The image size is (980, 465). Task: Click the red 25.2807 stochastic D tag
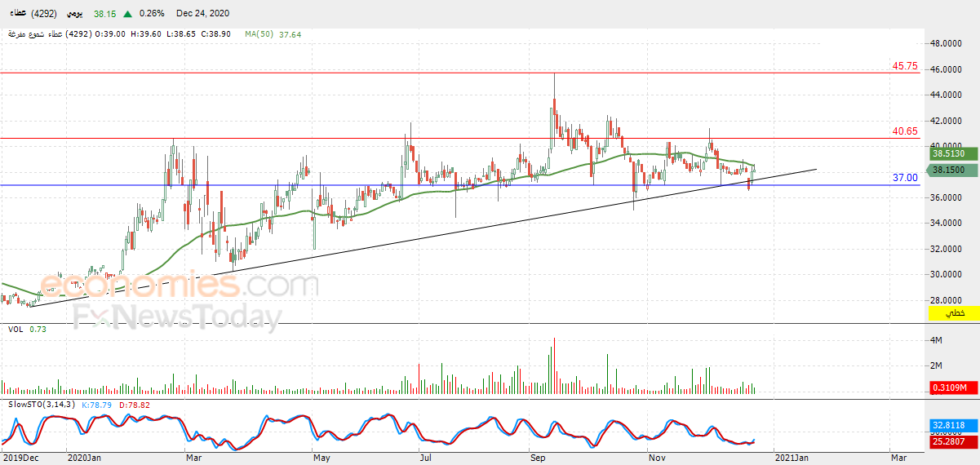[950, 441]
